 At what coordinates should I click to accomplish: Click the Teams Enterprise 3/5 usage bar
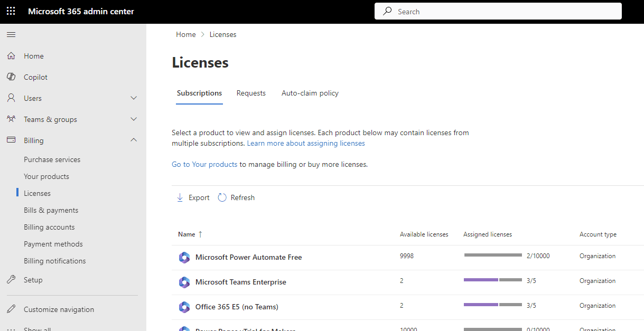coord(493,280)
